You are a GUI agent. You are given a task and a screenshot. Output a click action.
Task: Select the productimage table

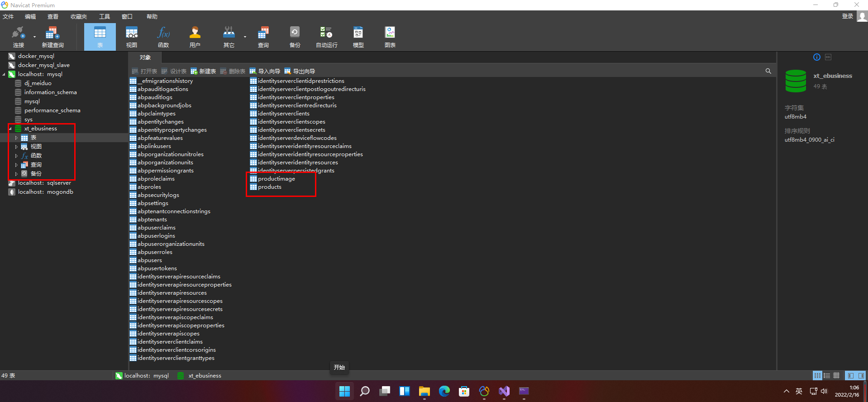click(x=276, y=179)
